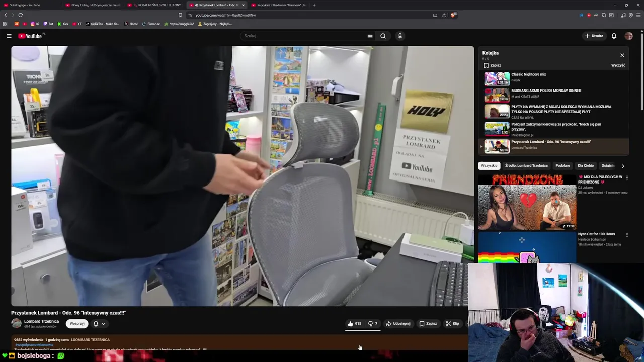The image size is (644, 362).
Task: Expand the subscription notification chevron dropdown
Action: [103, 324]
